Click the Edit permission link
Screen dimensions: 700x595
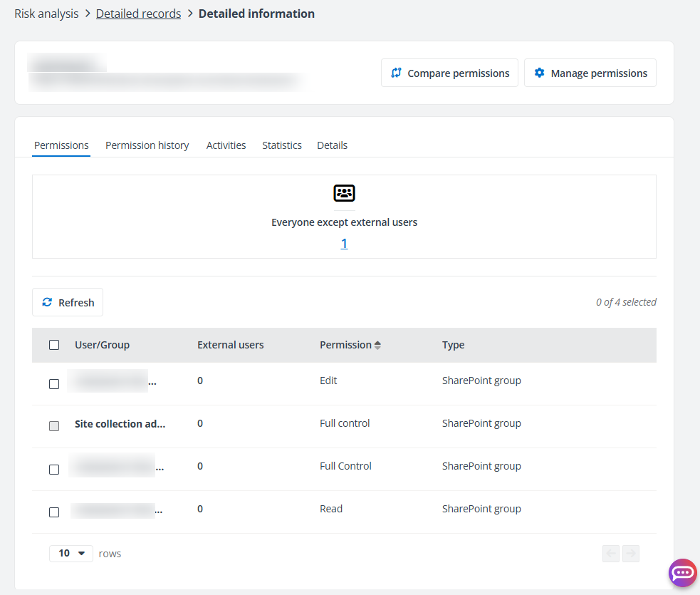point(328,380)
